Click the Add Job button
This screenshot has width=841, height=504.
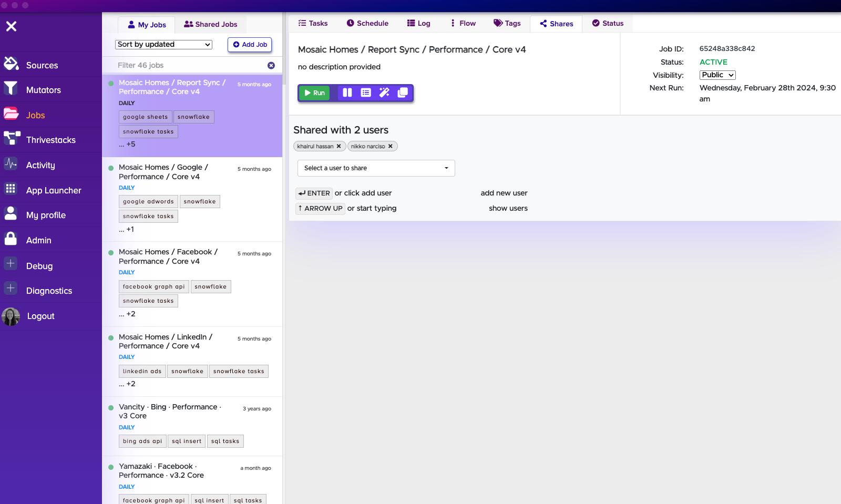pyautogui.click(x=250, y=45)
